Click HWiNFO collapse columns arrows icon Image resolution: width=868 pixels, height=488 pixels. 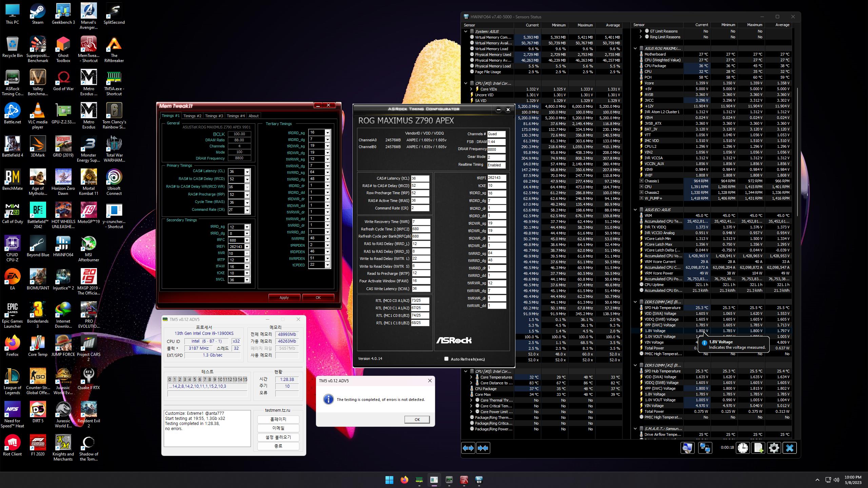point(483,448)
